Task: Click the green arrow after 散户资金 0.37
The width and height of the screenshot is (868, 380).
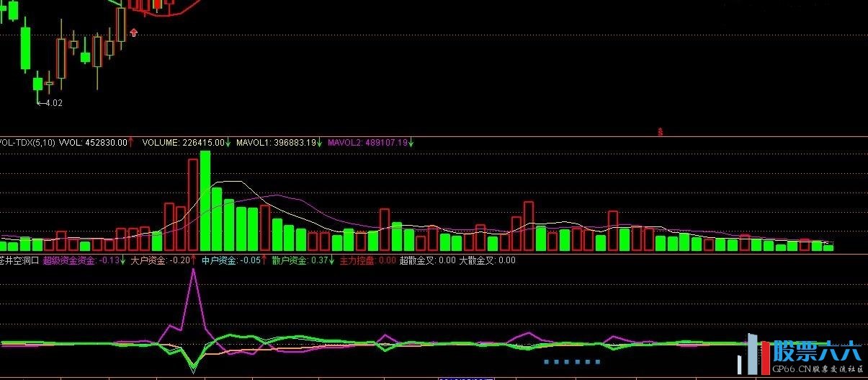Action: (x=333, y=260)
